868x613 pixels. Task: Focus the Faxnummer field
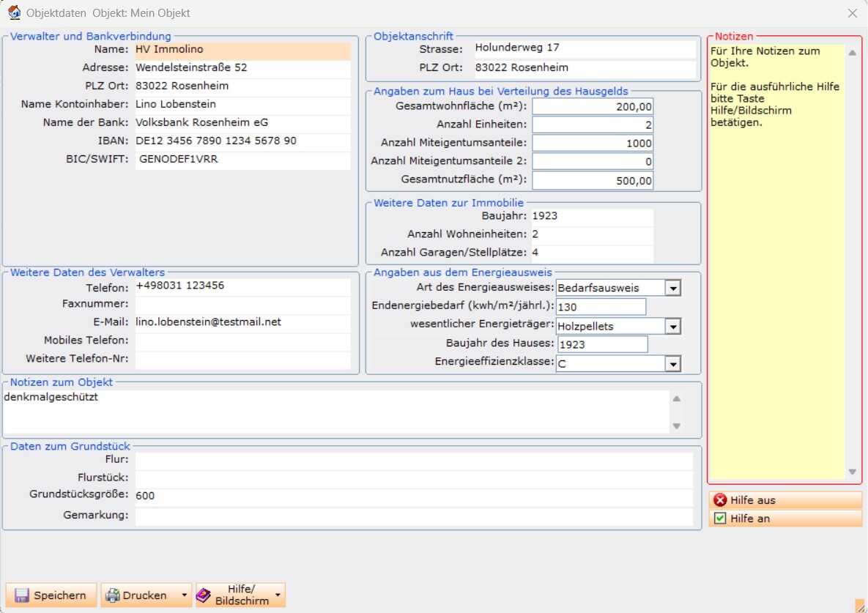242,304
